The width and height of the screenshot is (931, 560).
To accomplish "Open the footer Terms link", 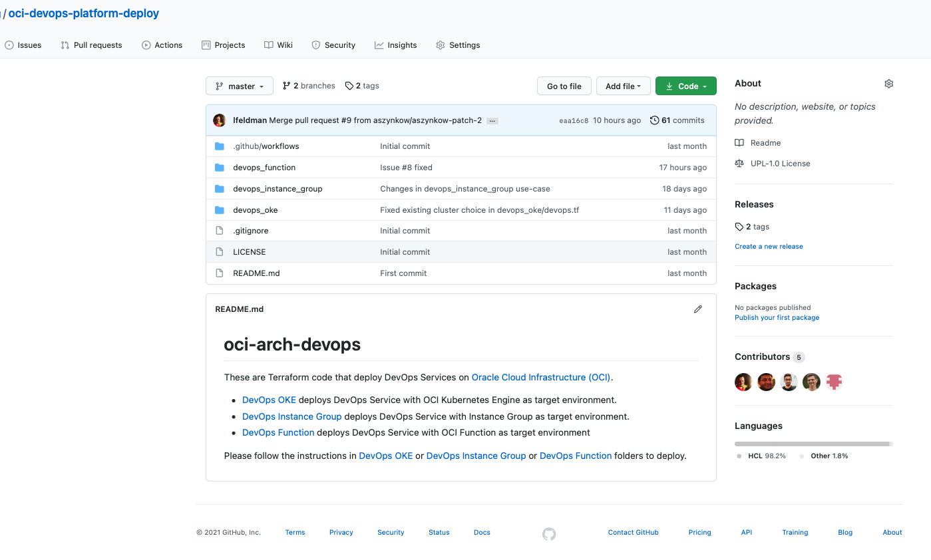I will pos(295,532).
